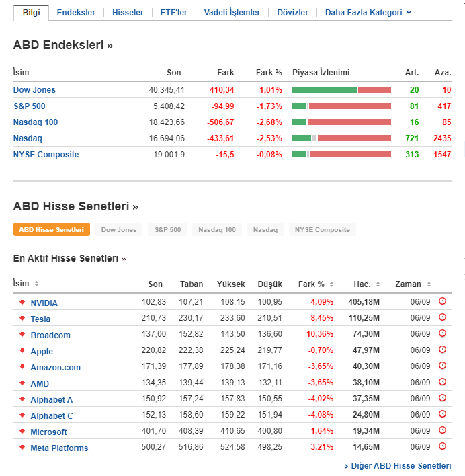Image resolution: width=465 pixels, height=476 pixels.
Task: Open the Nasdaq 100 index link
Action: click(36, 122)
